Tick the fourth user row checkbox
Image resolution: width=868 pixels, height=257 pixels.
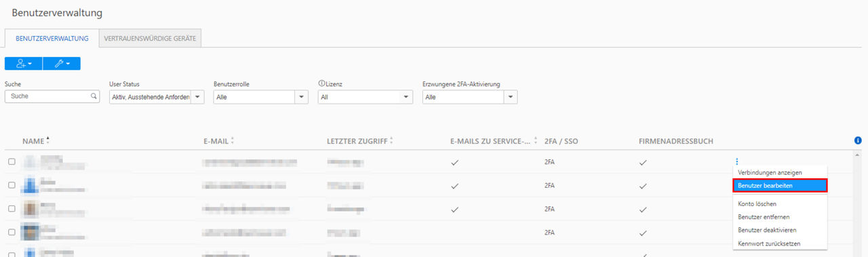[x=12, y=232]
